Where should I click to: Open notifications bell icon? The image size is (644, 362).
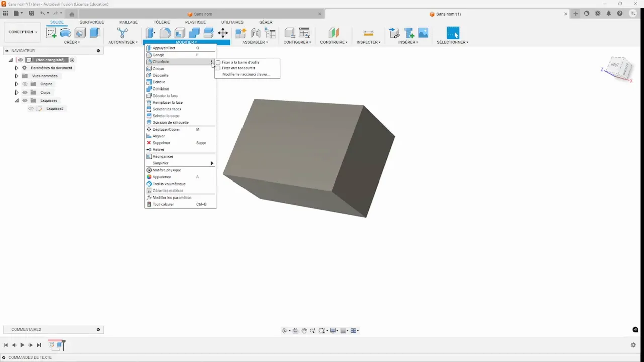click(x=609, y=14)
